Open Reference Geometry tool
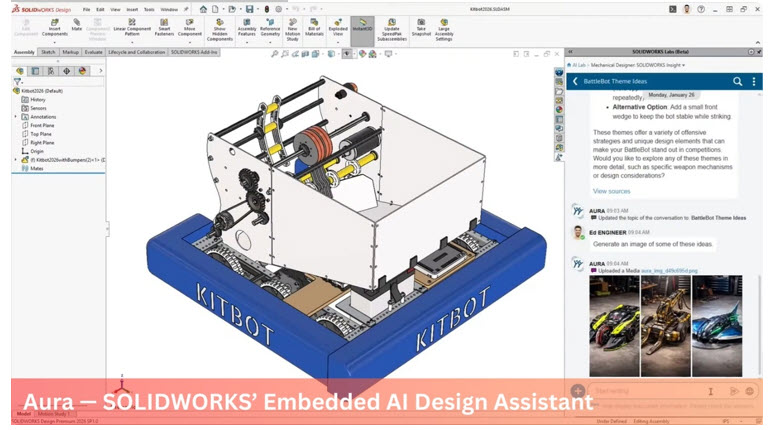 [x=270, y=28]
